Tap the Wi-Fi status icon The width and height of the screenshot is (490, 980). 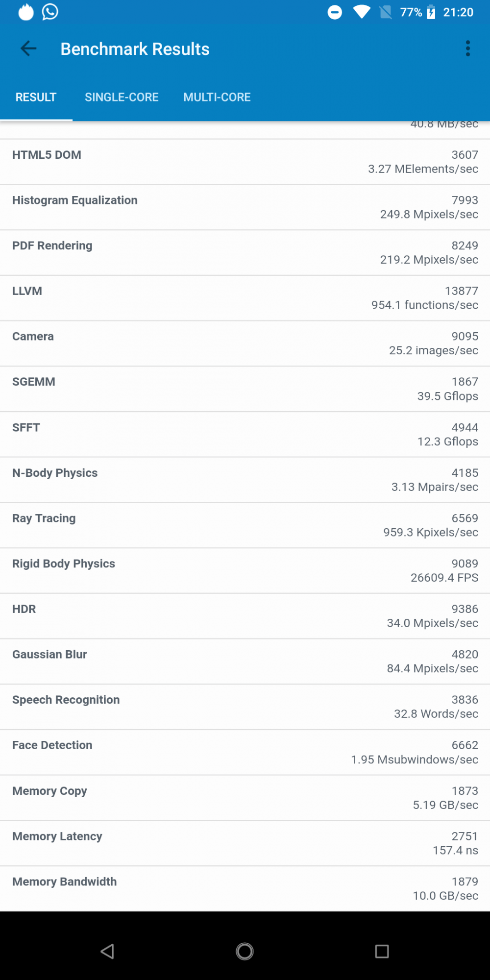(x=362, y=12)
